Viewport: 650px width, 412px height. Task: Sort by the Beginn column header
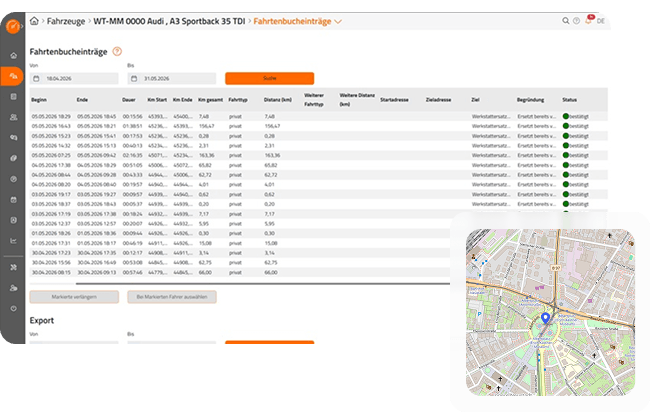click(39, 100)
